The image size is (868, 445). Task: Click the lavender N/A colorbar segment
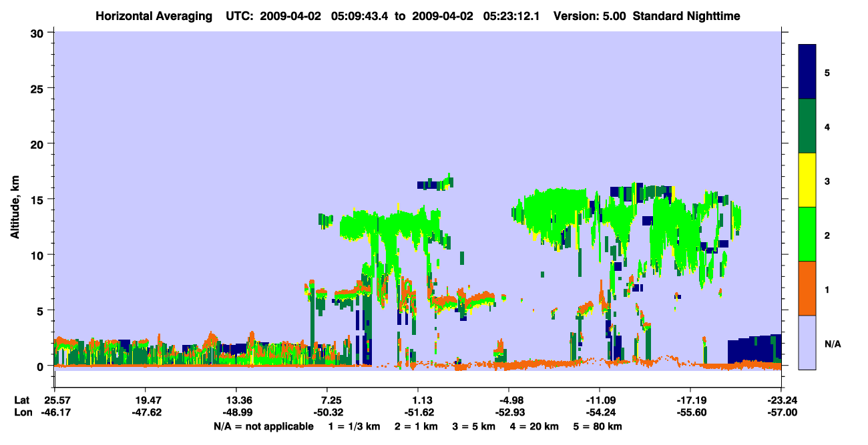(807, 342)
